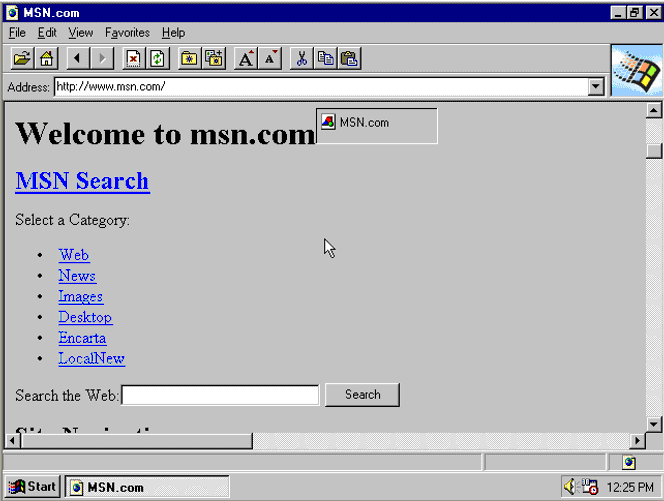Screen dimensions: 664x501
Task: Select the Images category link
Action: [x=80, y=296]
